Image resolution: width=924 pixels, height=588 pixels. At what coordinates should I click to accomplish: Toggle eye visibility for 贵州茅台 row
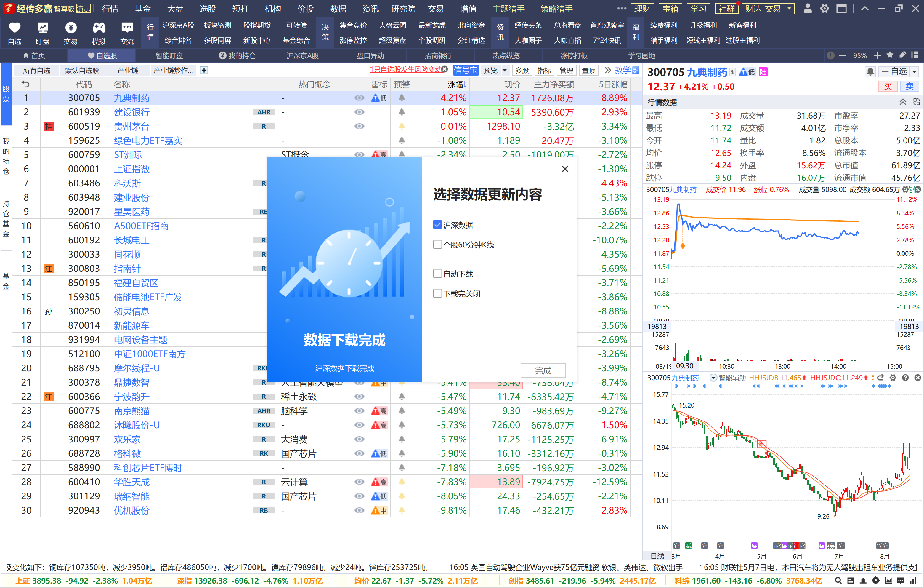point(359,126)
